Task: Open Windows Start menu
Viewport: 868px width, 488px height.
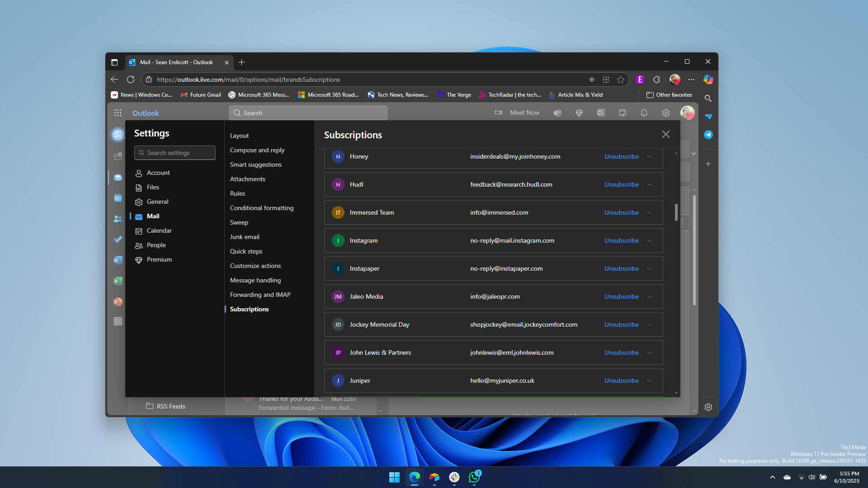Action: (394, 477)
